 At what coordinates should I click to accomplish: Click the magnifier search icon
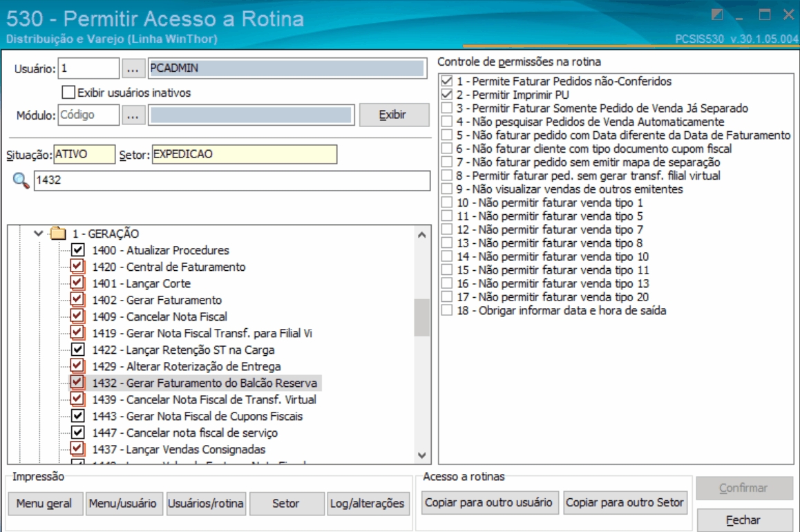click(21, 180)
